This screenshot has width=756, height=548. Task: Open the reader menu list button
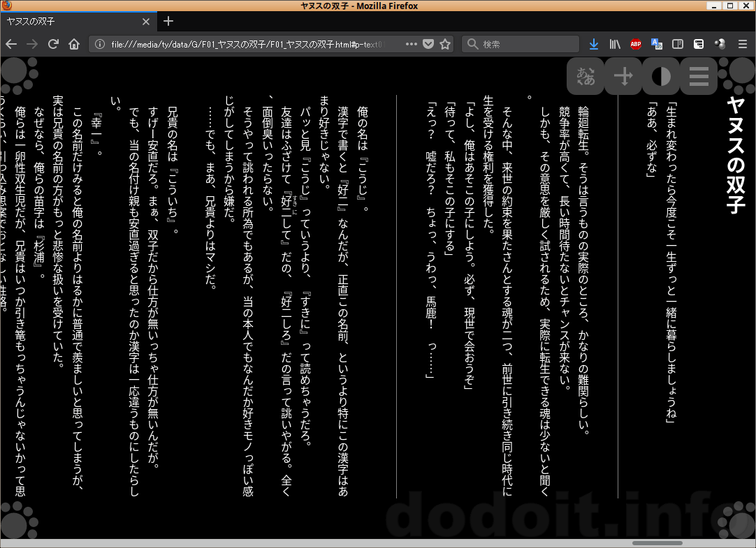[x=699, y=76]
